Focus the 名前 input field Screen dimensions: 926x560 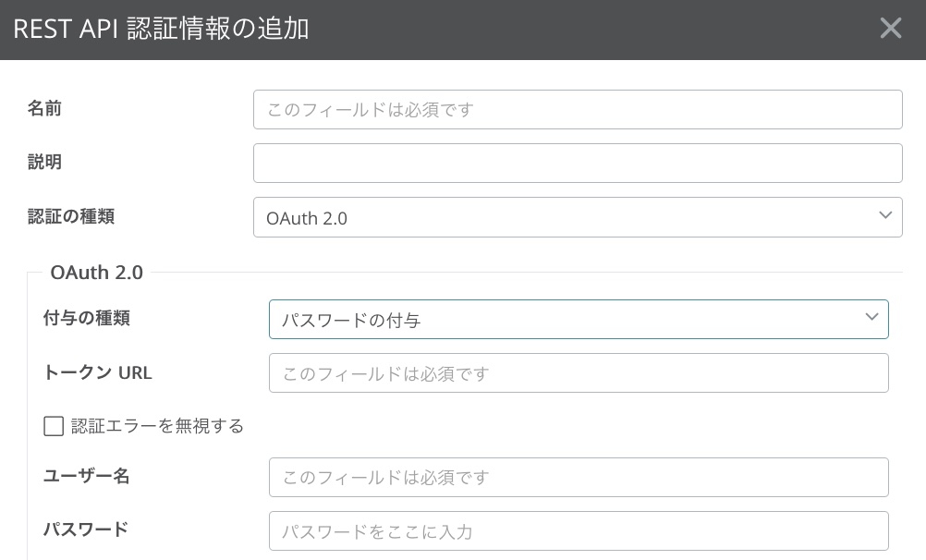tap(577, 109)
